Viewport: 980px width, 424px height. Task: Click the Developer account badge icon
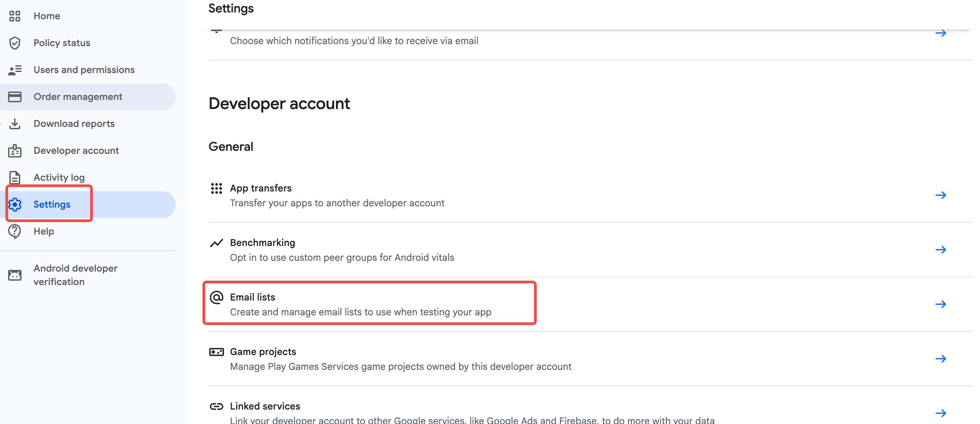(x=14, y=151)
